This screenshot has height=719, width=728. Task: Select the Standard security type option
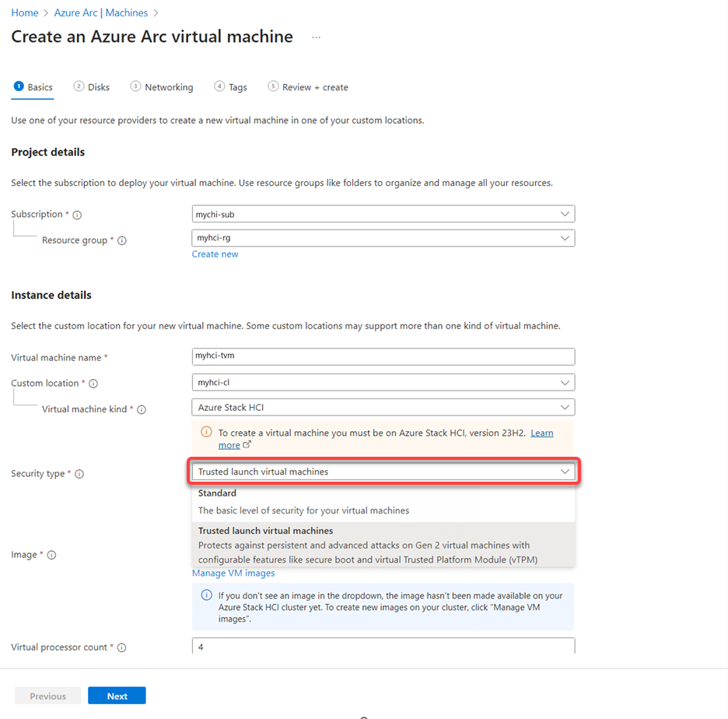tap(383, 502)
